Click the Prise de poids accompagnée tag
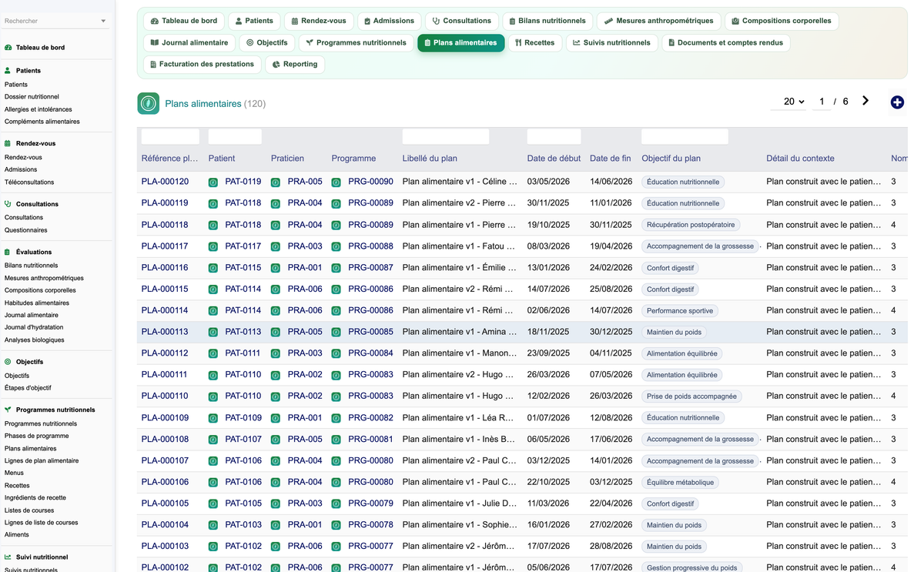The width and height of the screenshot is (924, 572). click(691, 396)
